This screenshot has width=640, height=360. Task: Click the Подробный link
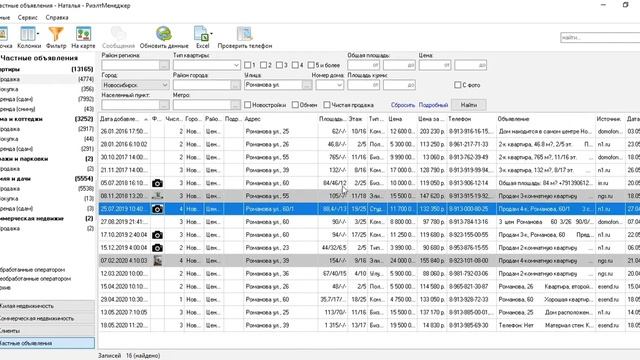433,105
